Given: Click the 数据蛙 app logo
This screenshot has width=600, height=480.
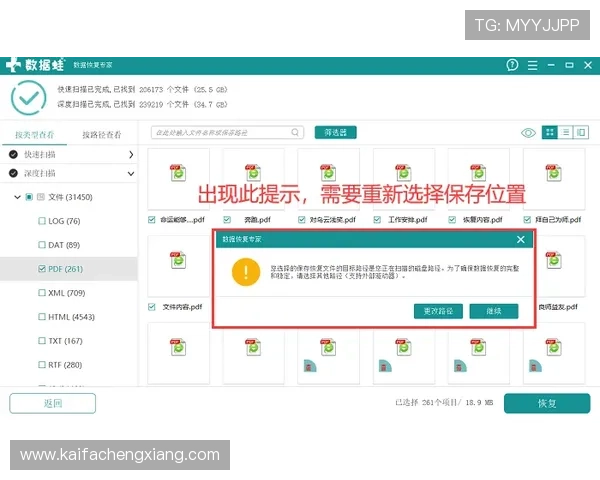Looking at the screenshot, I should pyautogui.click(x=35, y=65).
